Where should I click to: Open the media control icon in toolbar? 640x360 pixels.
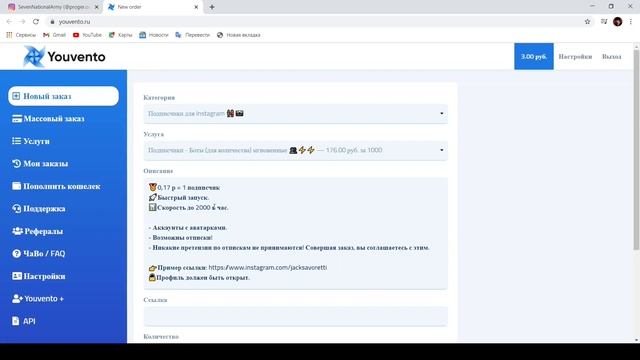[604, 22]
